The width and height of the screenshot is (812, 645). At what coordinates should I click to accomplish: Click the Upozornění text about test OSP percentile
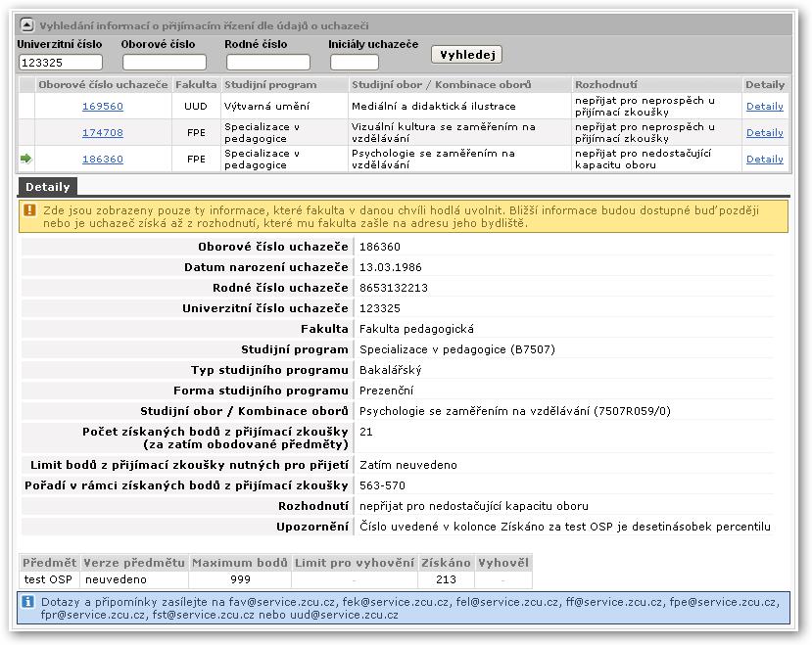pyautogui.click(x=565, y=527)
